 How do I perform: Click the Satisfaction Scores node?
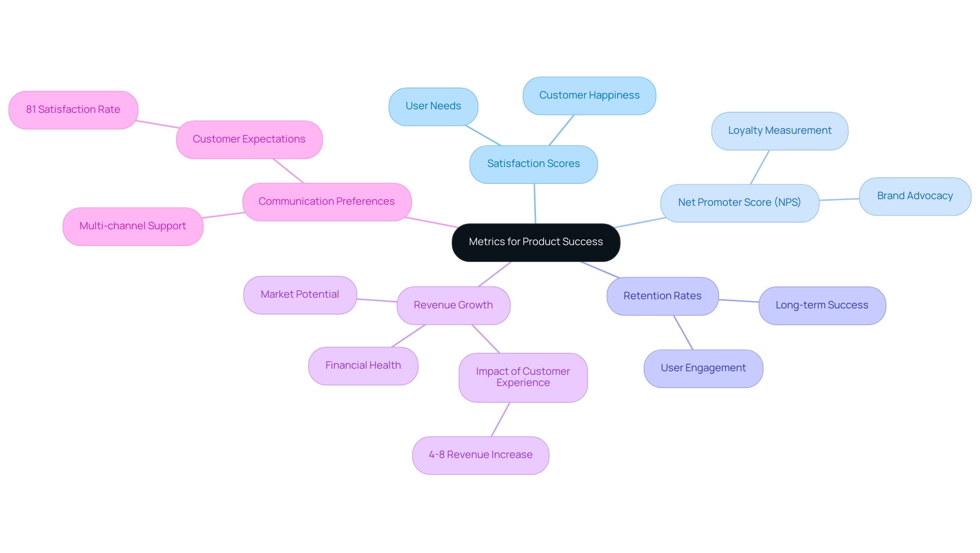532,164
